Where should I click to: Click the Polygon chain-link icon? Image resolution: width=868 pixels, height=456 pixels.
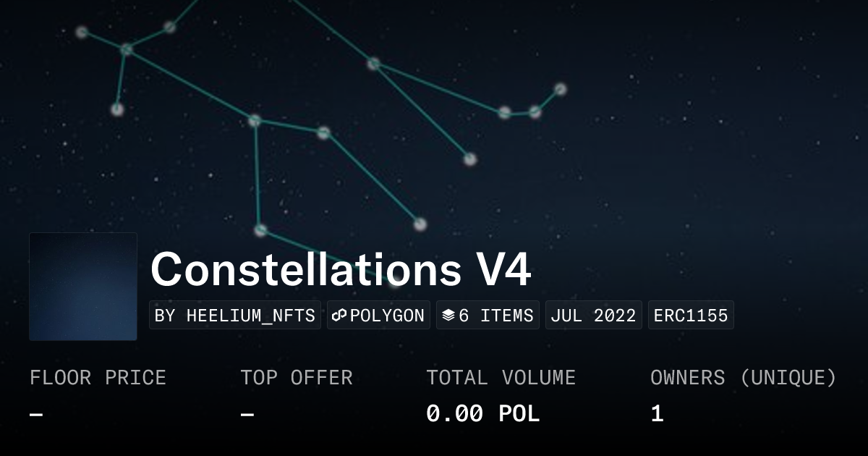tap(340, 316)
